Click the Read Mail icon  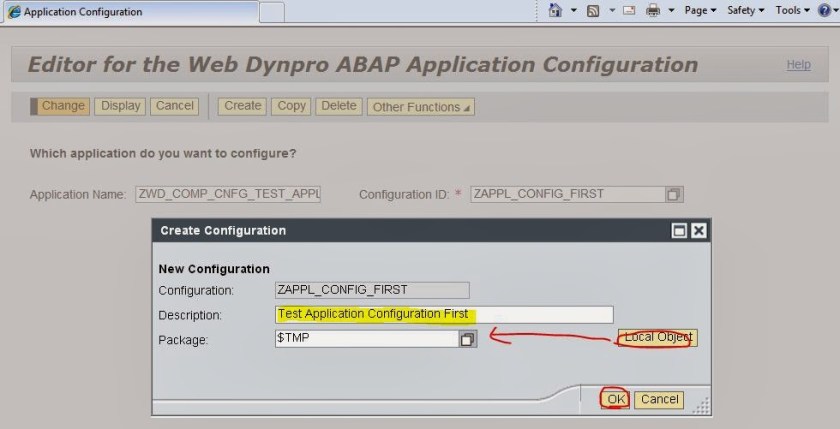tap(629, 10)
